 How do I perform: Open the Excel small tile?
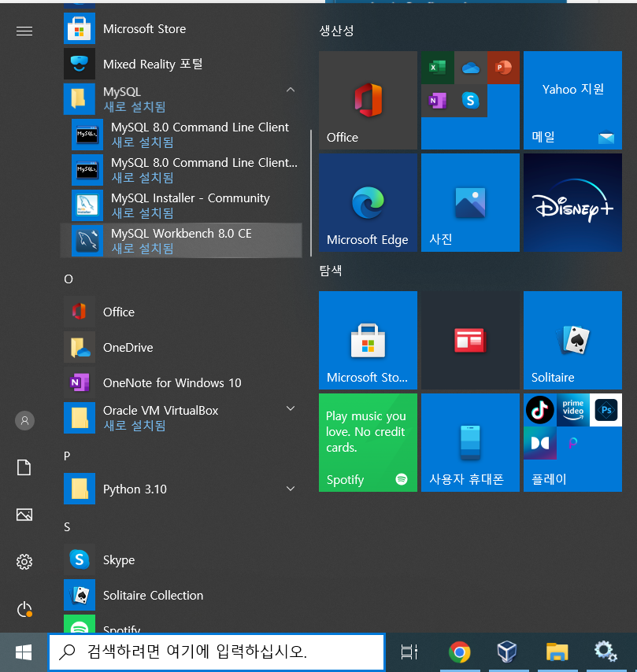[438, 68]
